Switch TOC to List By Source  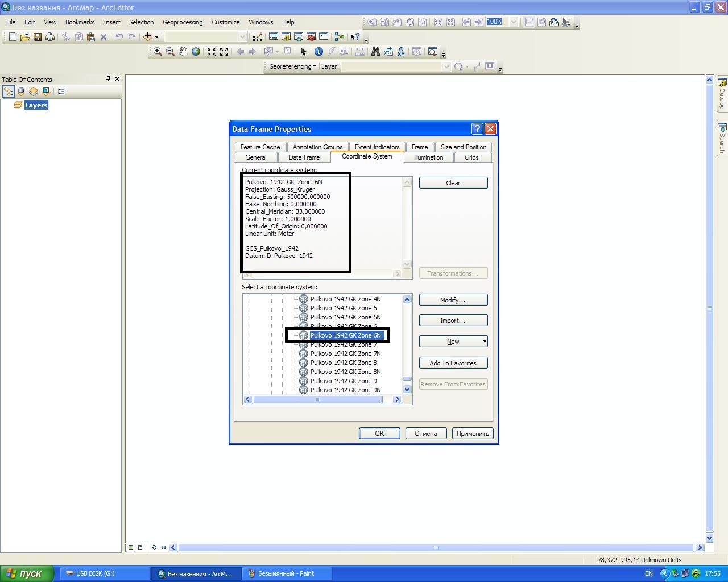tap(21, 92)
